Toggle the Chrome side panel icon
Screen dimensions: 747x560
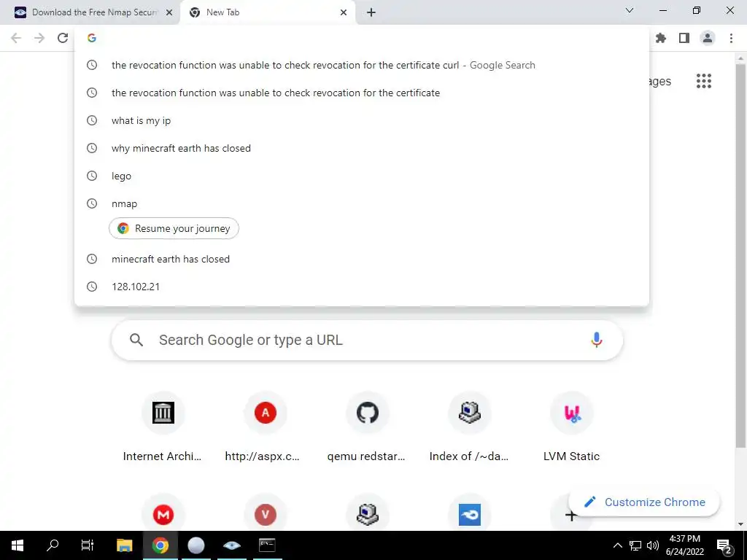[684, 38]
